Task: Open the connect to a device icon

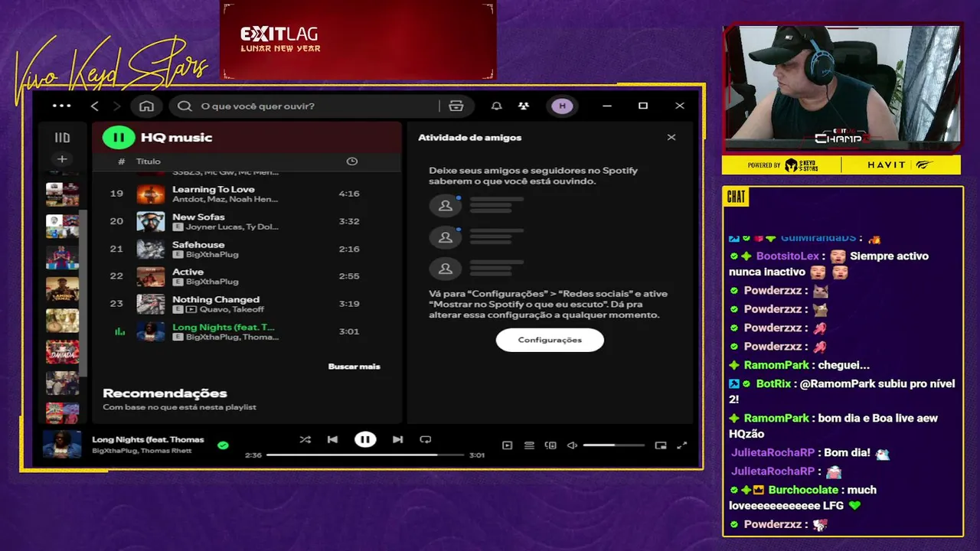Action: click(550, 445)
